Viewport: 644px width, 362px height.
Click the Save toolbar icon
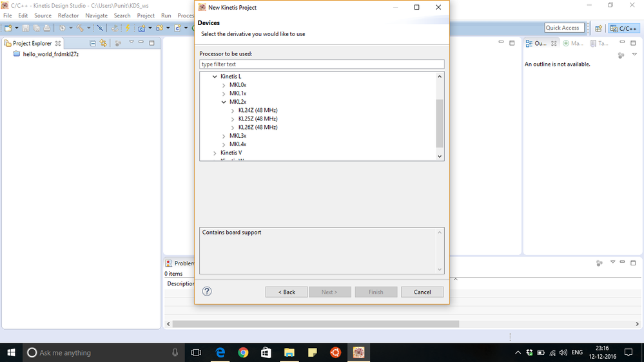[x=26, y=28]
